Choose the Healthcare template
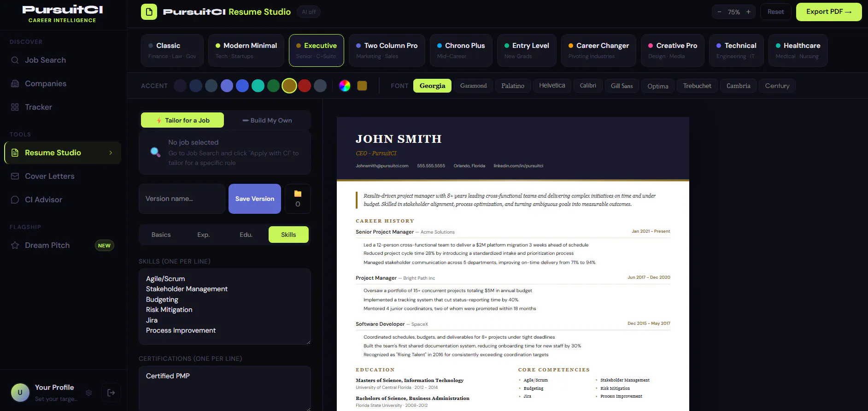Screen dimensions: 868x411 coord(798,50)
